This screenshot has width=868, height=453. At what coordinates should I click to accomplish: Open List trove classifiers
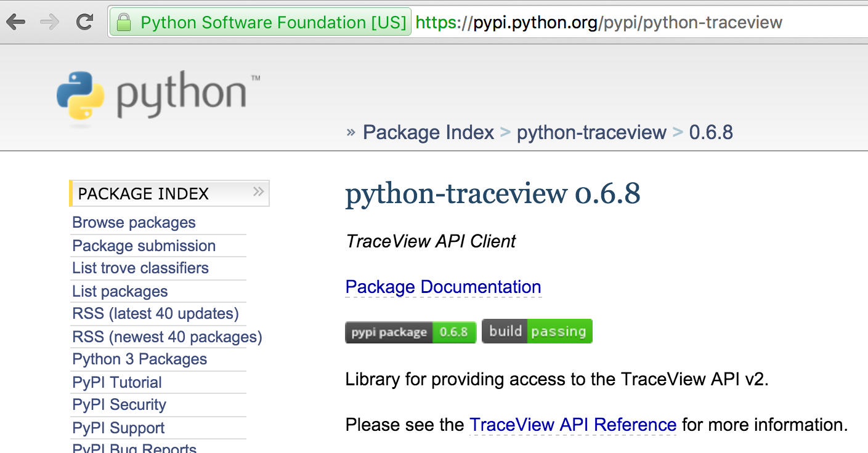coord(140,268)
